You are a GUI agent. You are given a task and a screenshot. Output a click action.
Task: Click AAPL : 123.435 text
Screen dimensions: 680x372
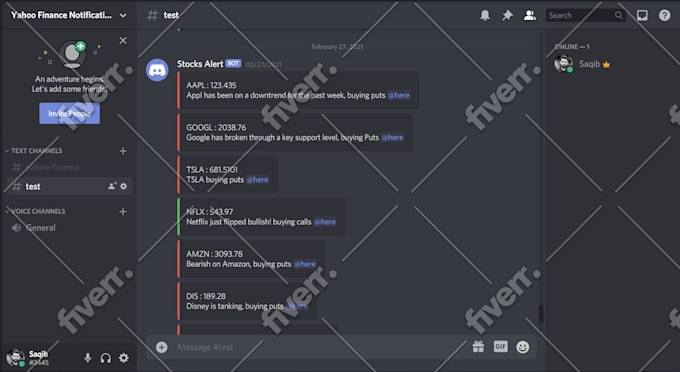[x=211, y=85]
